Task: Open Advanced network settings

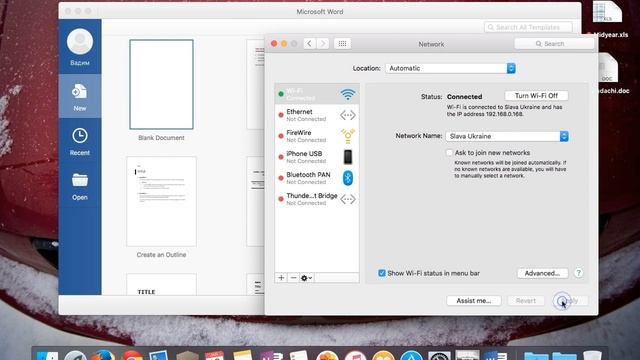Action: (x=542, y=273)
